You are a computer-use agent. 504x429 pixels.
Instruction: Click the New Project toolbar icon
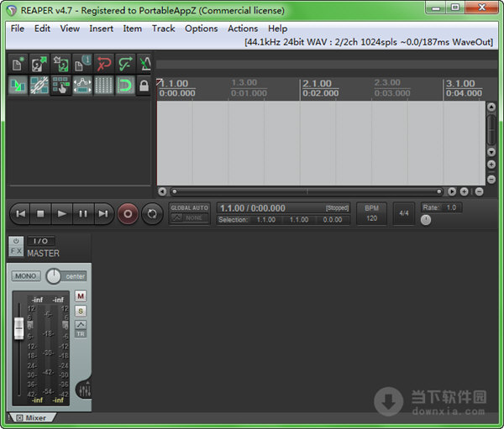(18, 64)
